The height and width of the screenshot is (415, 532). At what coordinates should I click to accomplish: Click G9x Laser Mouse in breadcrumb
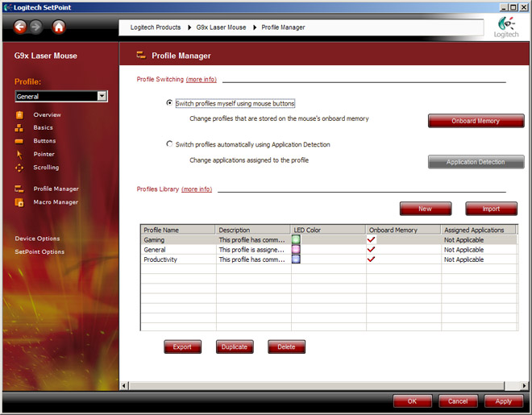221,27
